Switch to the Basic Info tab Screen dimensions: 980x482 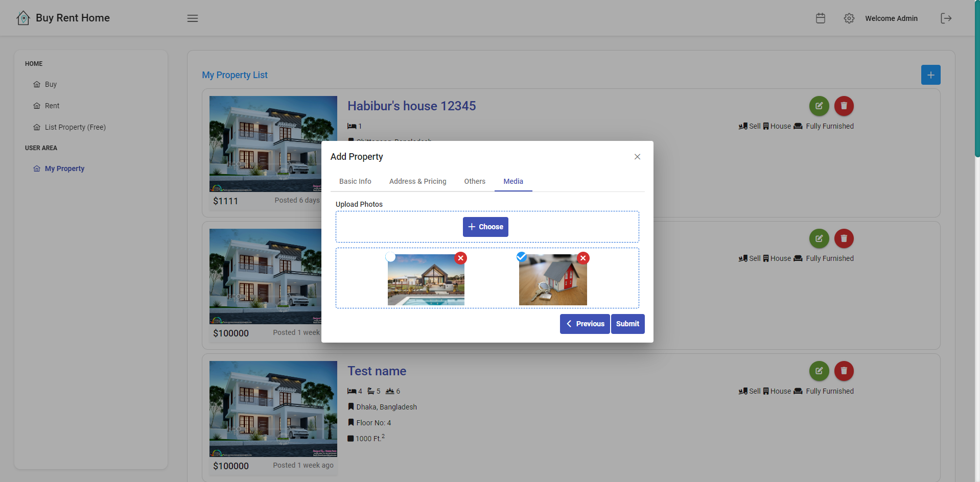[355, 181]
